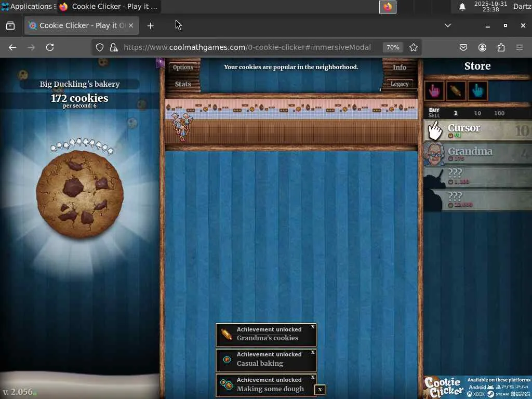Dismiss the Making some dough achievement notification

tap(312, 377)
